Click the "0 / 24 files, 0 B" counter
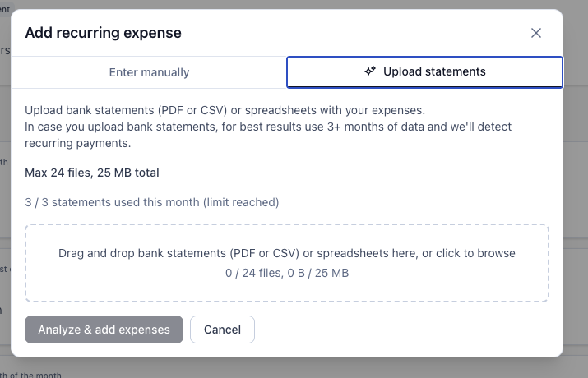Viewport: 588px width, 378px height. [x=287, y=273]
